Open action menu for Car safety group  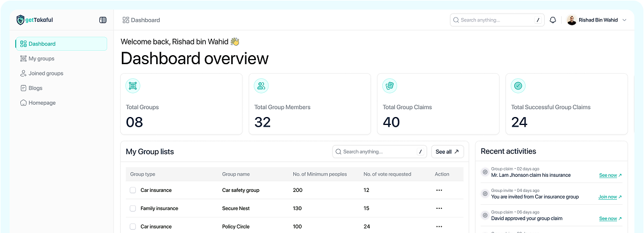click(x=439, y=190)
